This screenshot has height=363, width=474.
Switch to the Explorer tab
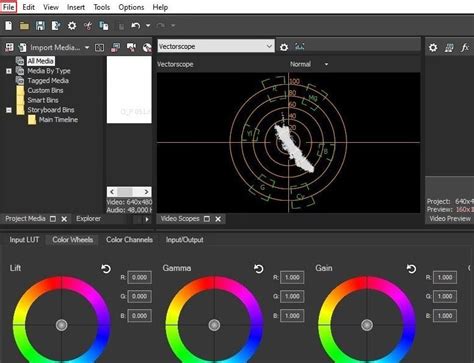88,219
